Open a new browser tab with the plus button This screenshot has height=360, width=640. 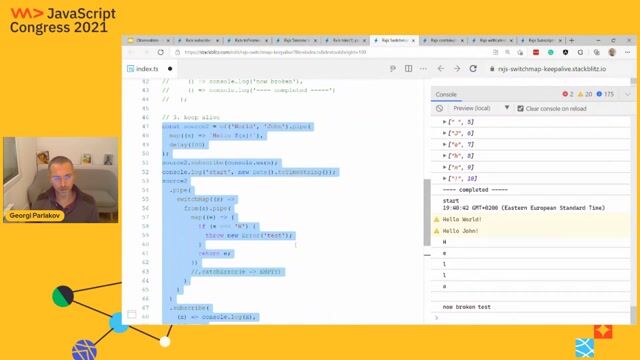click(571, 40)
